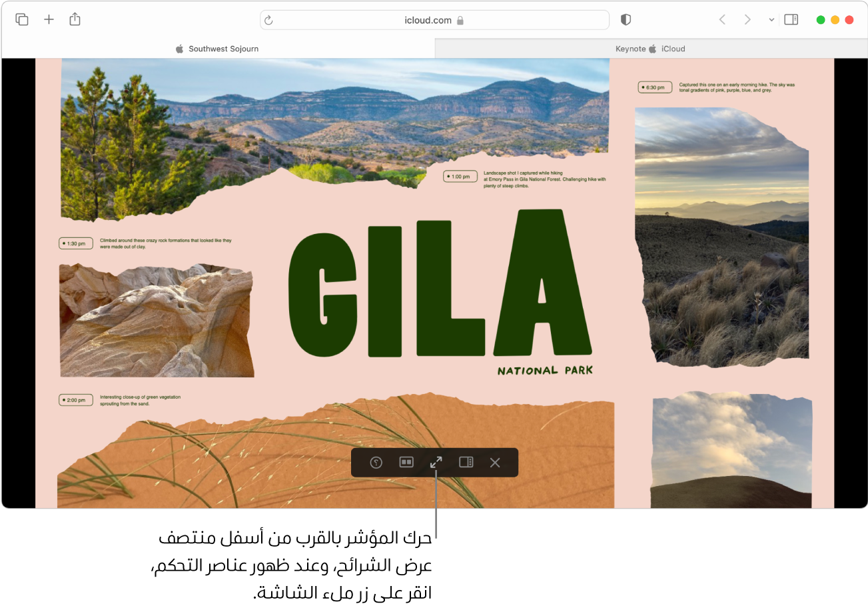Click the lock icon beside icloud.com
This screenshot has height=612, width=868.
coord(460,20)
